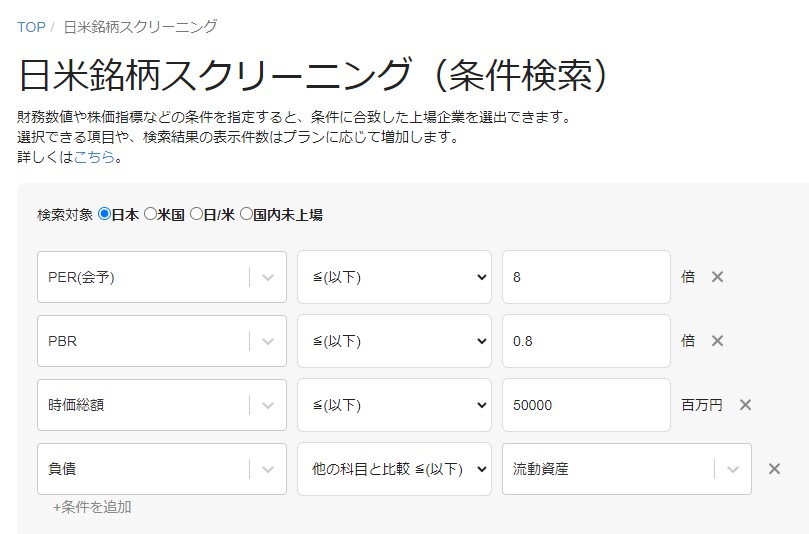This screenshot has width=809, height=534.
Task: Delete the 負債 condition row
Action: [x=774, y=469]
